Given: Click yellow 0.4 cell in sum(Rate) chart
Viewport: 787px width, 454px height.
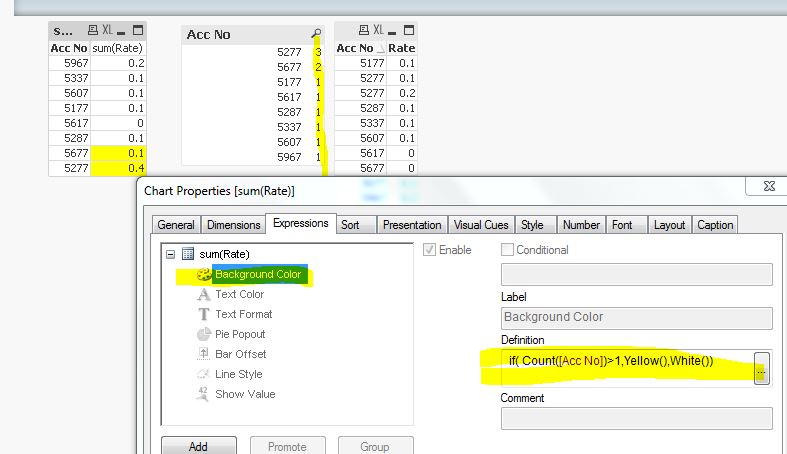Looking at the screenshot, I should coord(117,168).
